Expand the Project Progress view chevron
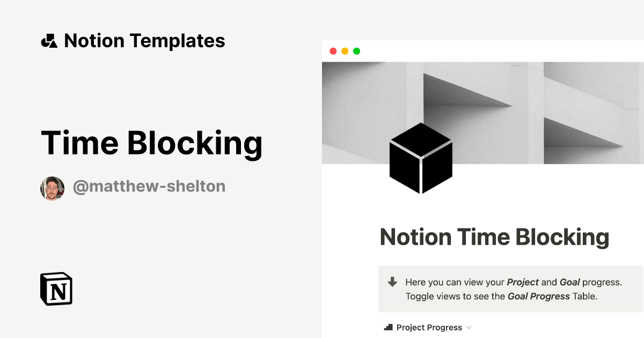 [469, 327]
